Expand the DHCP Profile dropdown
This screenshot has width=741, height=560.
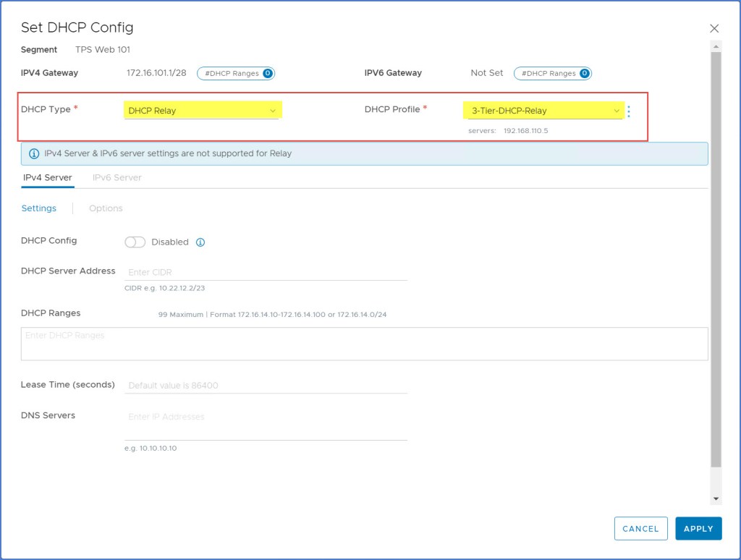click(543, 111)
